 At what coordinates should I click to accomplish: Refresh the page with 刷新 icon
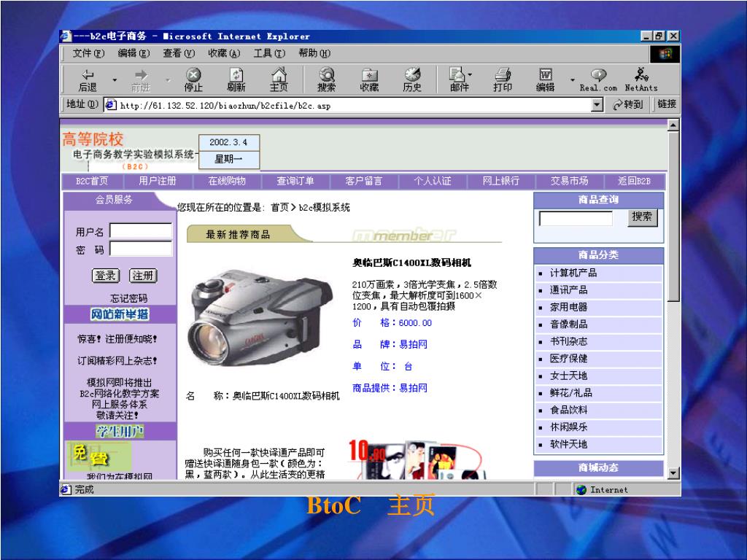click(x=236, y=80)
